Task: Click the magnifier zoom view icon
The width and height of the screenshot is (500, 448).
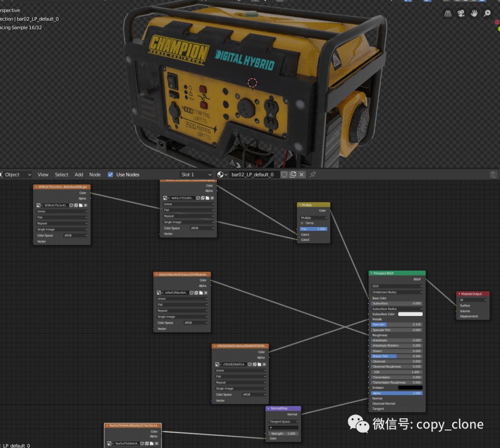Action: pos(487,13)
